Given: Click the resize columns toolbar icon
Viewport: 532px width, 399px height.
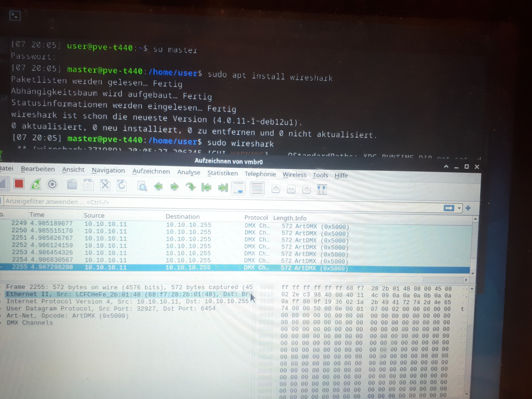Looking at the screenshot, I should point(322,190).
